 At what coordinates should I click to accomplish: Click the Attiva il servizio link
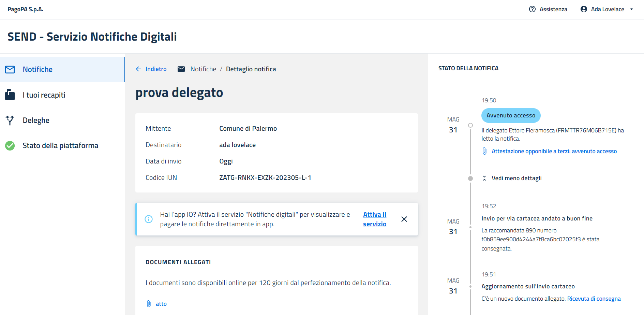pos(374,219)
